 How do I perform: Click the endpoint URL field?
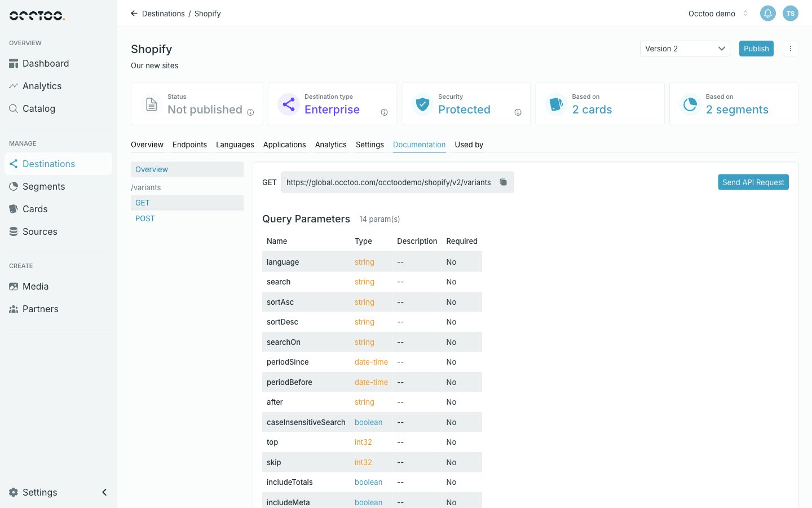[398, 182]
